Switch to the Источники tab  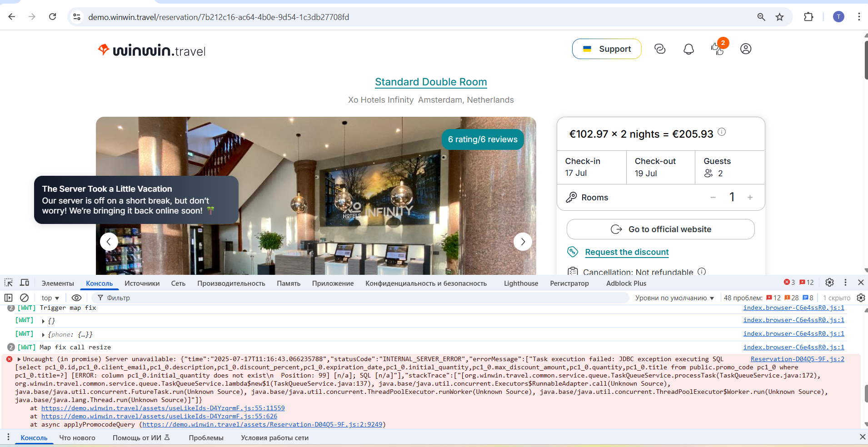pos(142,283)
